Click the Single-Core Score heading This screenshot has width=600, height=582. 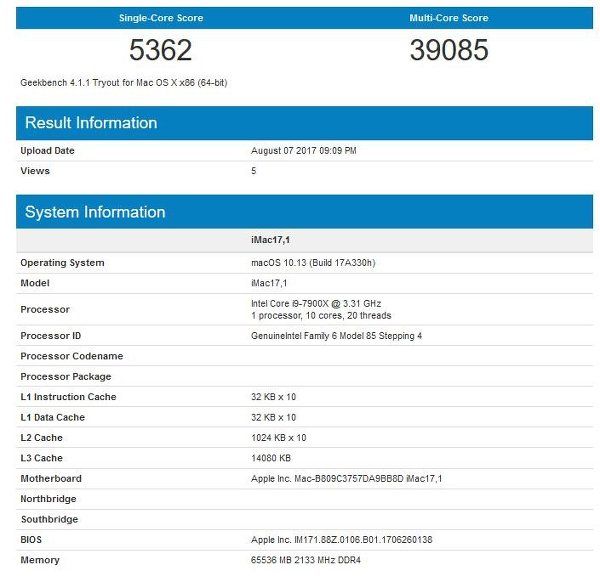pyautogui.click(x=161, y=18)
